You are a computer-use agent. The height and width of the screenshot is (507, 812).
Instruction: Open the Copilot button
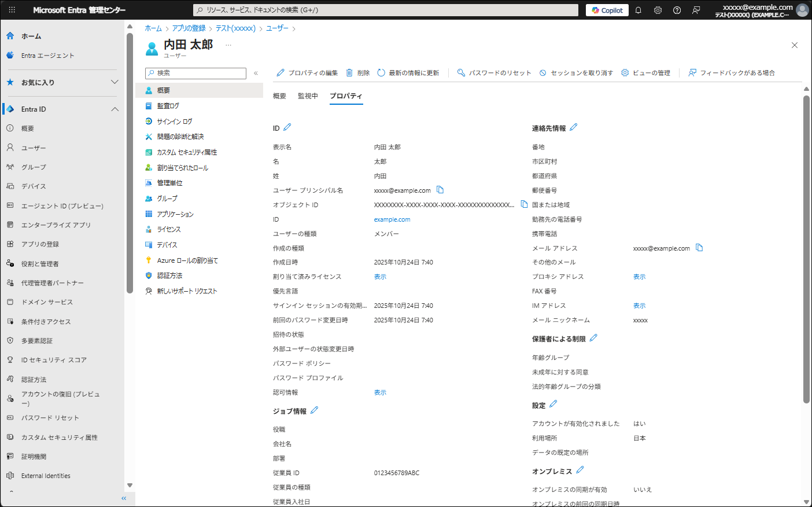(x=607, y=10)
